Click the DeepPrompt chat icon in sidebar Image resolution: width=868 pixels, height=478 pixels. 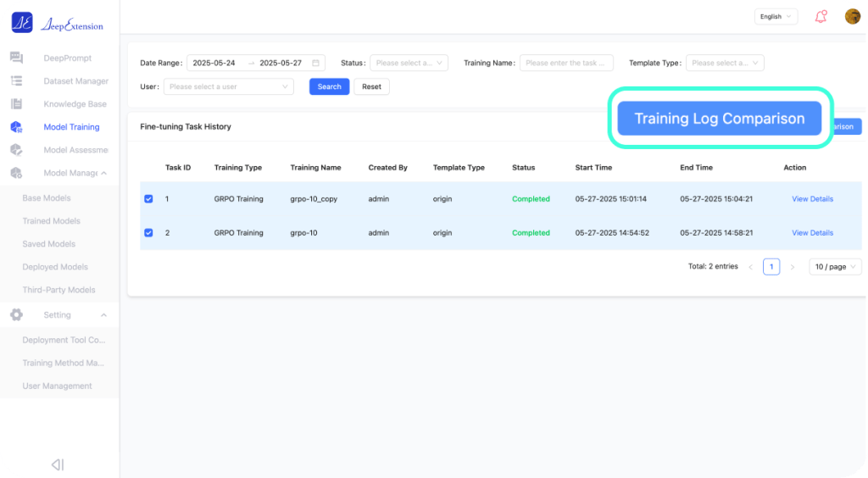click(x=16, y=58)
